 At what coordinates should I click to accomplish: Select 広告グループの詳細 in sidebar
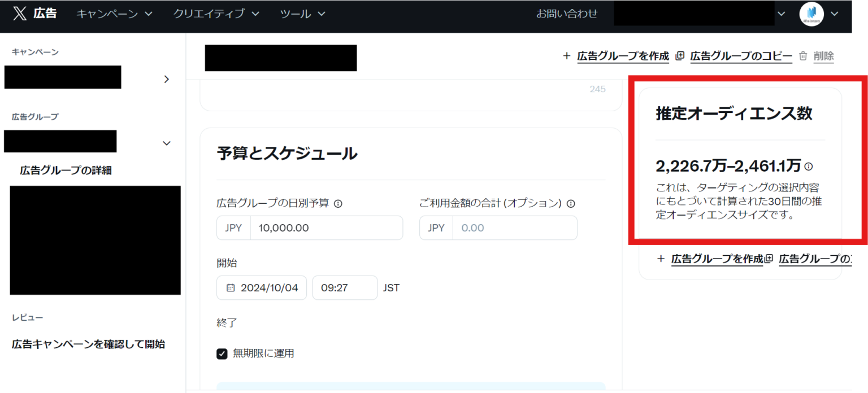(66, 171)
